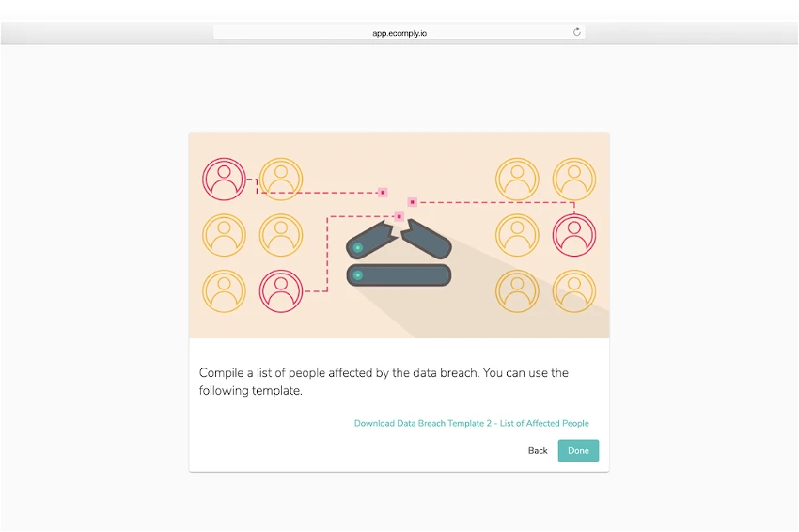Reload the page with the refresh icon

pyautogui.click(x=577, y=32)
